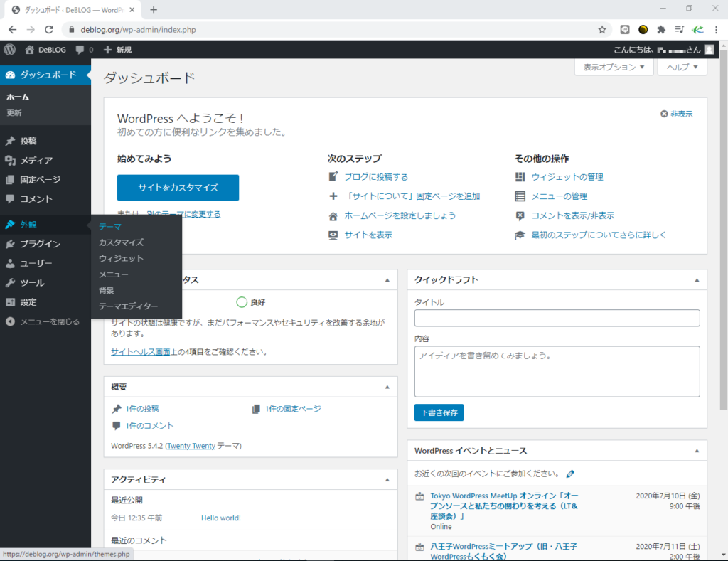
Task: Select 背景 in the 外観 submenu
Action: coord(107,290)
